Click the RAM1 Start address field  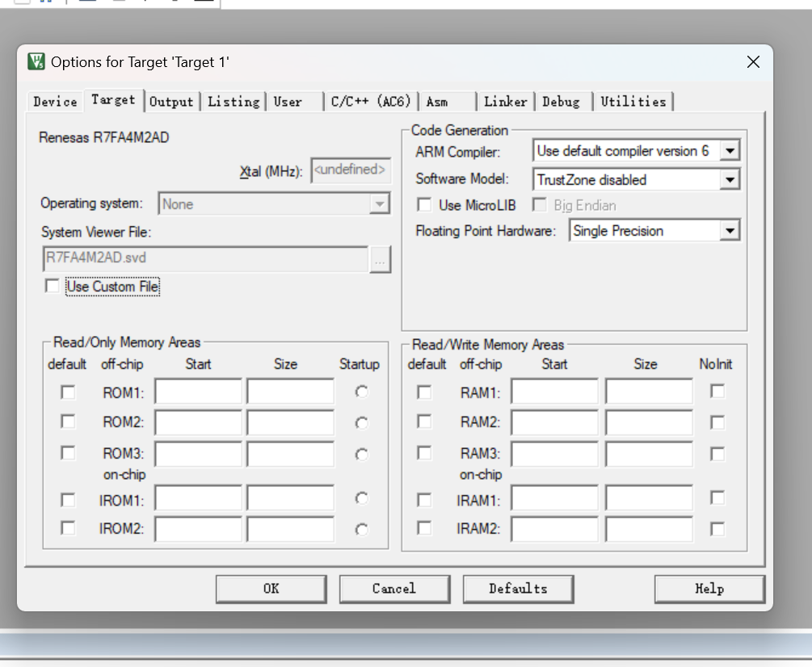[554, 392]
